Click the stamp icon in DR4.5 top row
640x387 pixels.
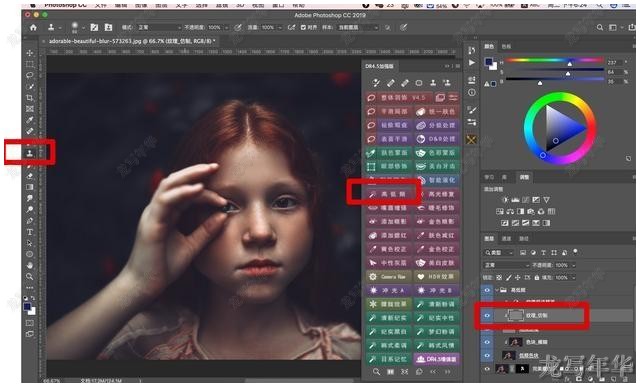click(x=433, y=83)
